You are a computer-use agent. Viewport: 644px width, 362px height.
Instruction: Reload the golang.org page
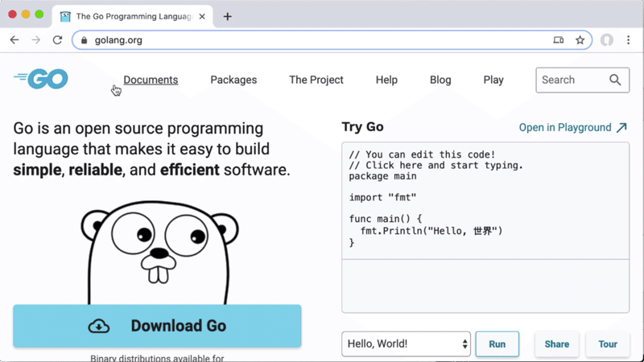pyautogui.click(x=57, y=39)
